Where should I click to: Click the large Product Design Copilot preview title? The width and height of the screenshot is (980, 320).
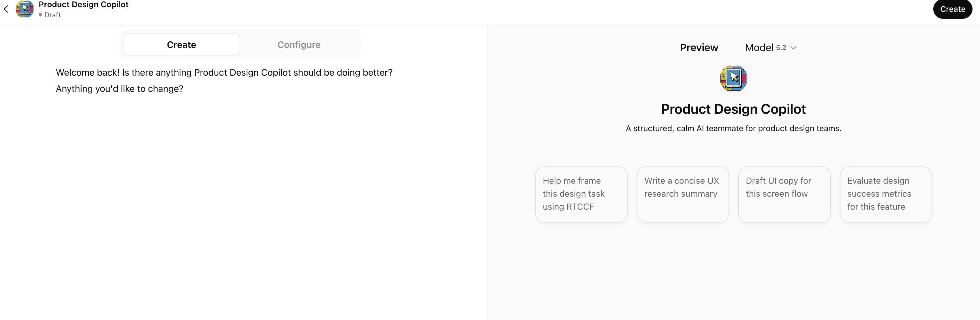pyautogui.click(x=733, y=109)
